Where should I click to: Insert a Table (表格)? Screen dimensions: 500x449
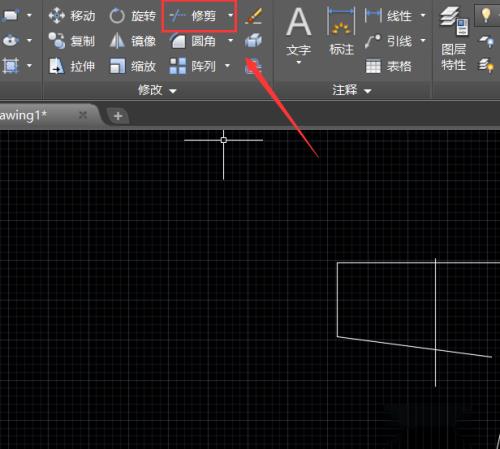coord(389,66)
